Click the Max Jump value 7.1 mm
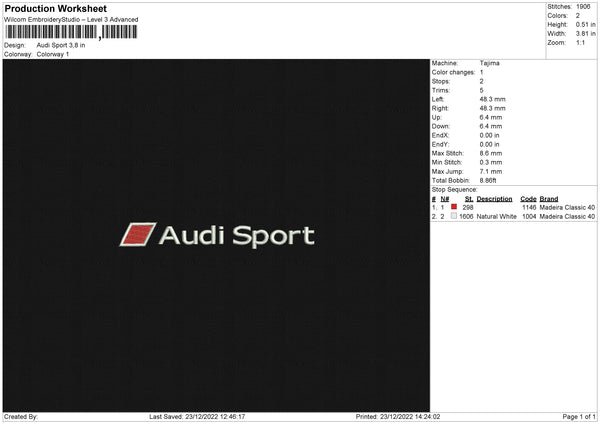The image size is (600, 424). click(x=491, y=171)
